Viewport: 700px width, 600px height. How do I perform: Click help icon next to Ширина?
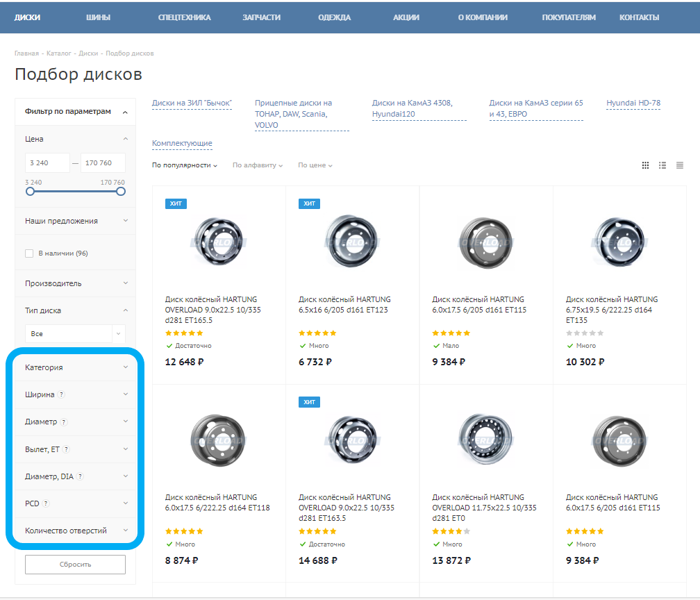pyautogui.click(x=62, y=394)
